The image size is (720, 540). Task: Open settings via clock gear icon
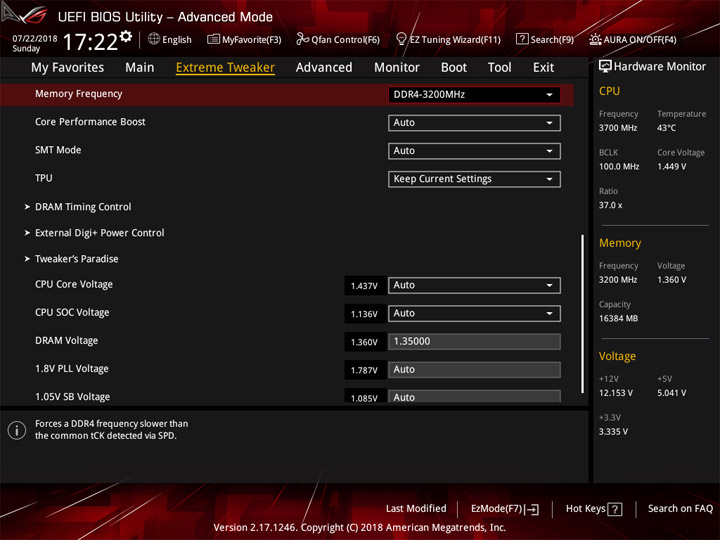126,36
